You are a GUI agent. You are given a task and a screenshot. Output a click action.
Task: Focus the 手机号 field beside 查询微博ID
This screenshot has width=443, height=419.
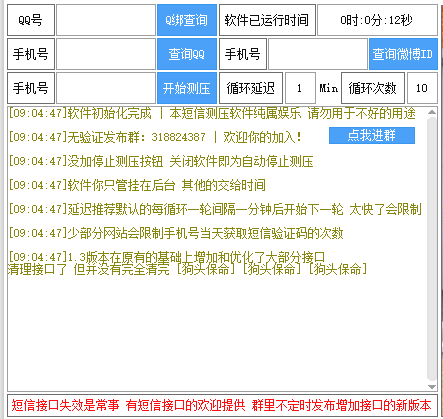[x=318, y=54]
